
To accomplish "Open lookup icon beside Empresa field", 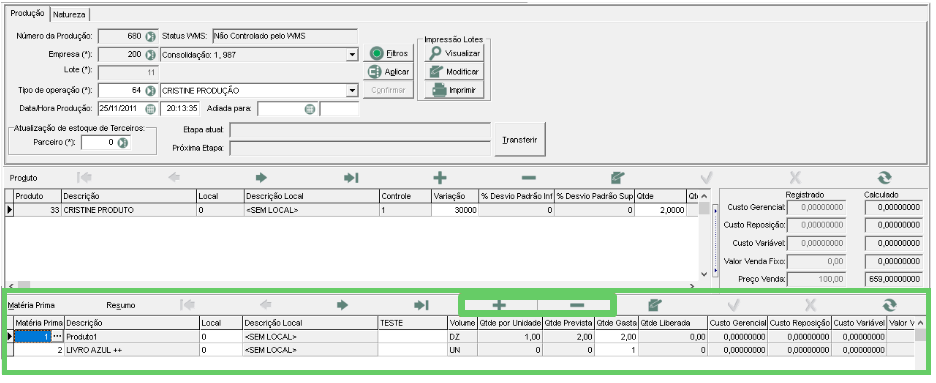I will 150,54.
